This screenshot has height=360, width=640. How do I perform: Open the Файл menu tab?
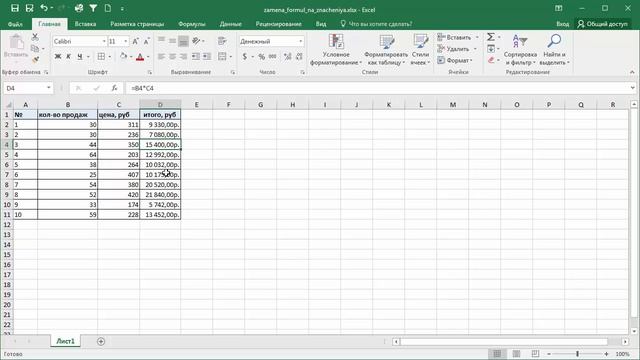coord(15,24)
